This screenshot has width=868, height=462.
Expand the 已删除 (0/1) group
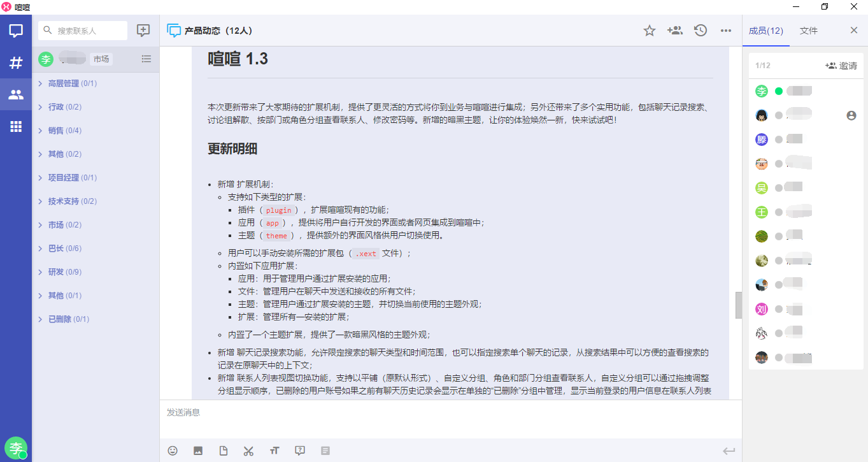tap(96, 319)
